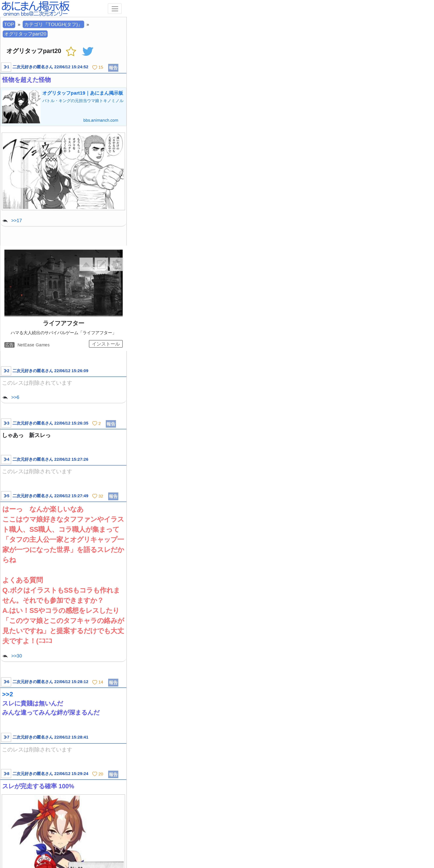Image resolution: width=434 pixels, height=868 pixels.
Task: Report post 3 with 報告 button
Action: click(111, 424)
